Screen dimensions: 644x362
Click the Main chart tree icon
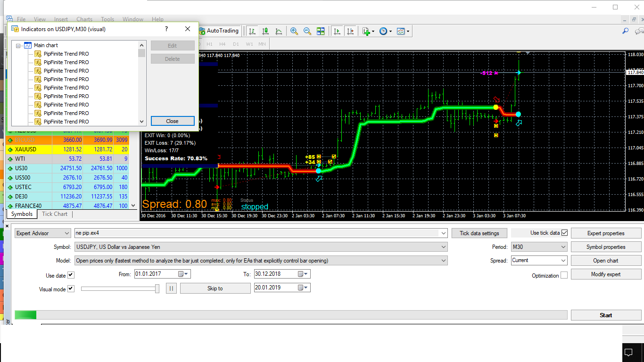click(x=28, y=45)
